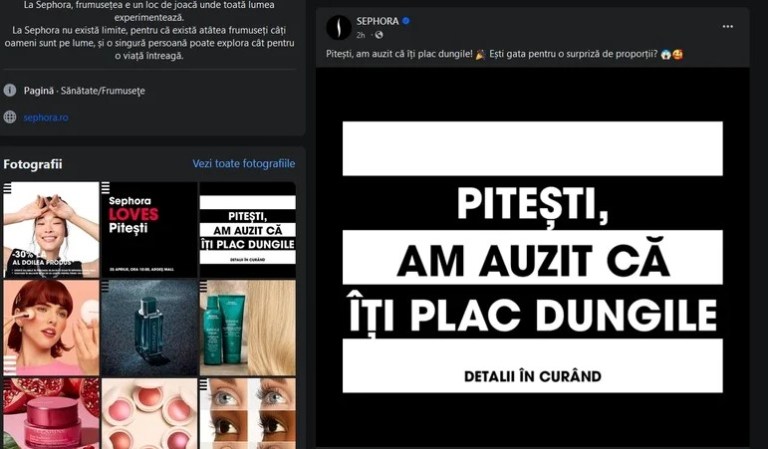Open the striped Pitești dungile thumbnail
Image resolution: width=768 pixels, height=449 pixels.
click(248, 230)
